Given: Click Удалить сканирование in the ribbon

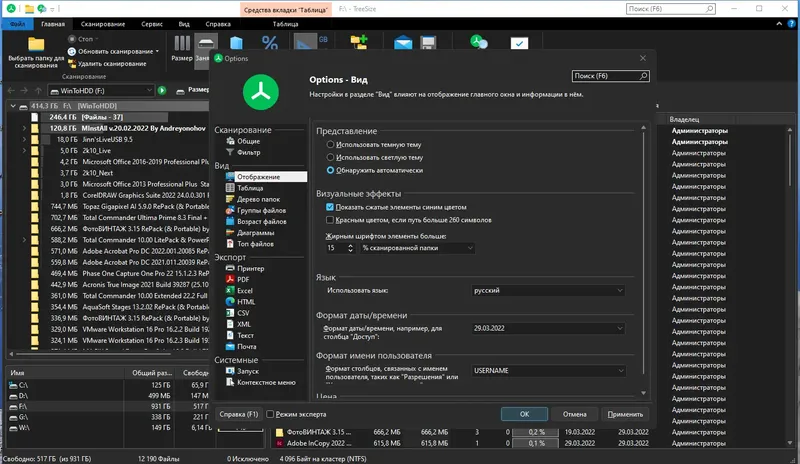Looking at the screenshot, I should click(107, 64).
